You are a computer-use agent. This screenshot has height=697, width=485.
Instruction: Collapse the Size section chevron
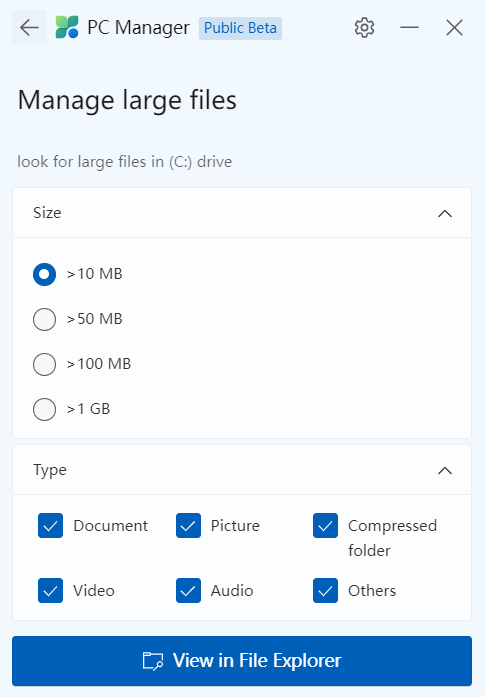(x=445, y=214)
